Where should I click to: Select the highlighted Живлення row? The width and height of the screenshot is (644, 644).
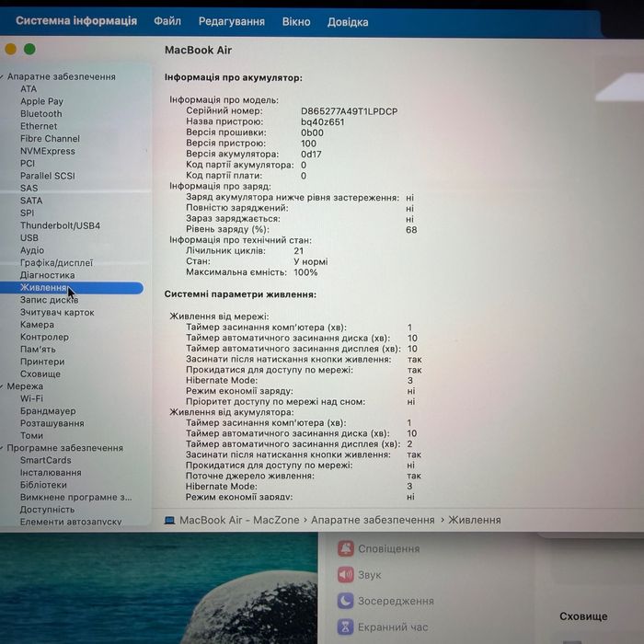tap(72, 287)
